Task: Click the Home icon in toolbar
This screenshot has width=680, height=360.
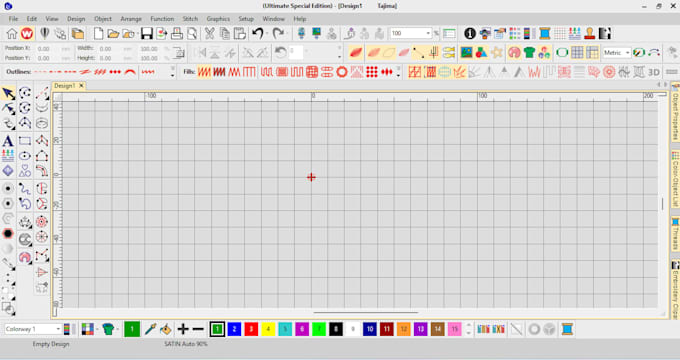Action: [12, 33]
